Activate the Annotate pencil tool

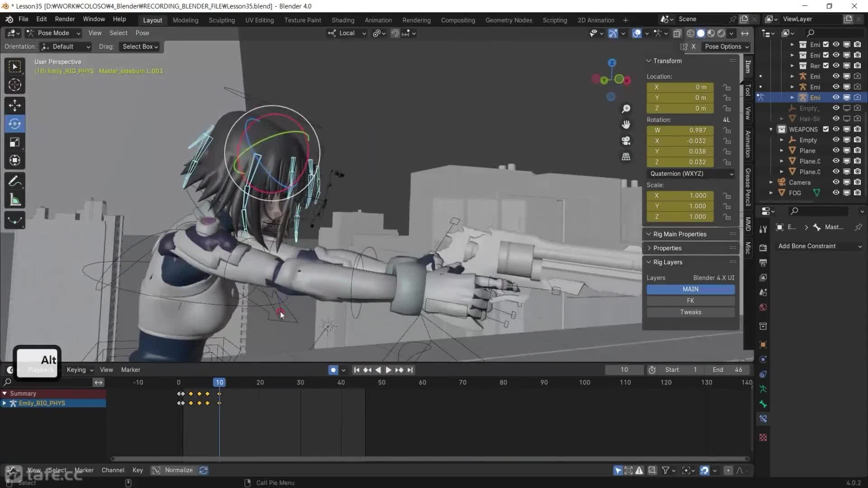click(x=14, y=181)
